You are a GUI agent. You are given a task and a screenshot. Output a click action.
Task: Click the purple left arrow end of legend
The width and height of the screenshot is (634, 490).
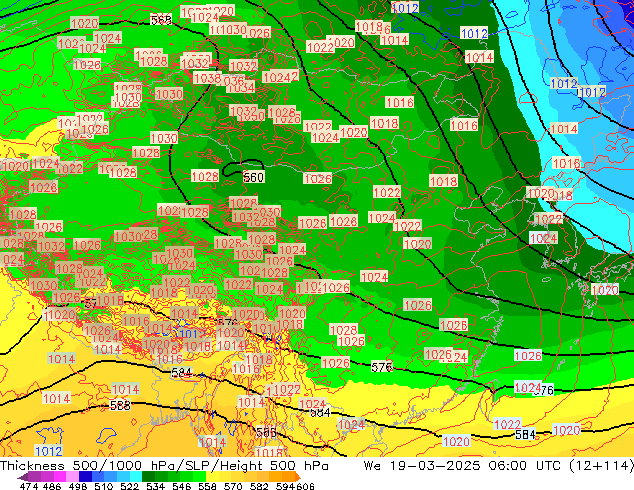tap(22, 477)
